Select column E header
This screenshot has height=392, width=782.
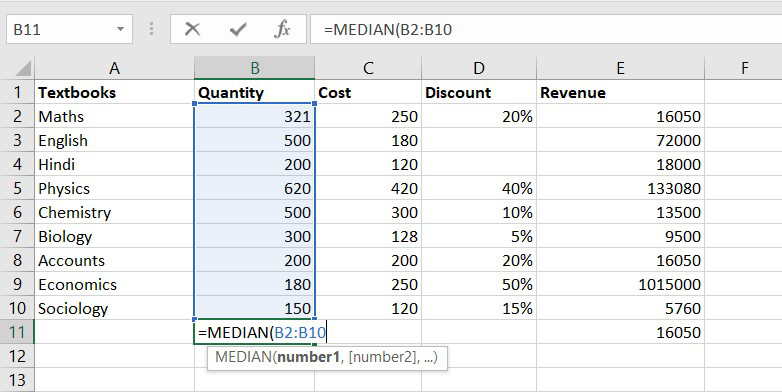(620, 68)
